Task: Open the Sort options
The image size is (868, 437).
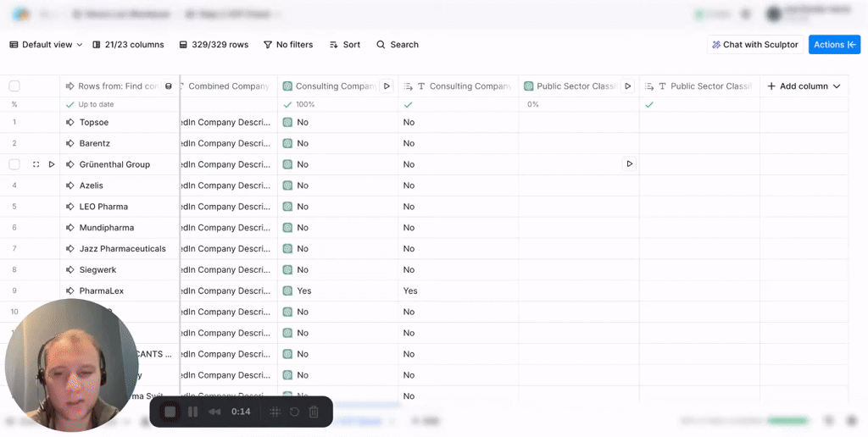Action: 345,45
